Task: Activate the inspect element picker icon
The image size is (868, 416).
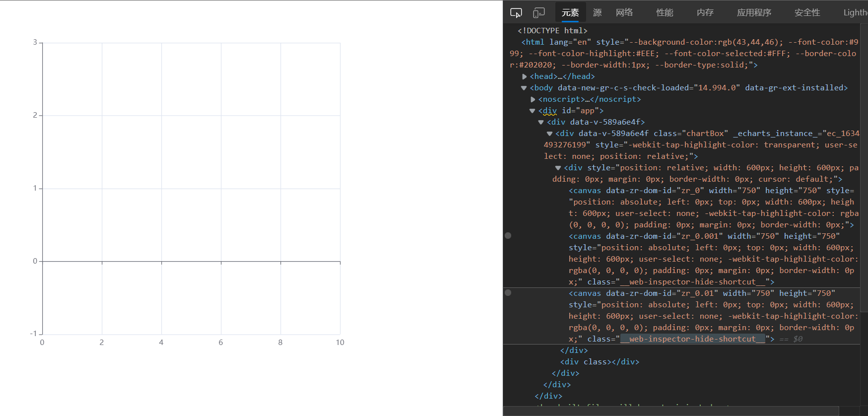Action: [516, 13]
